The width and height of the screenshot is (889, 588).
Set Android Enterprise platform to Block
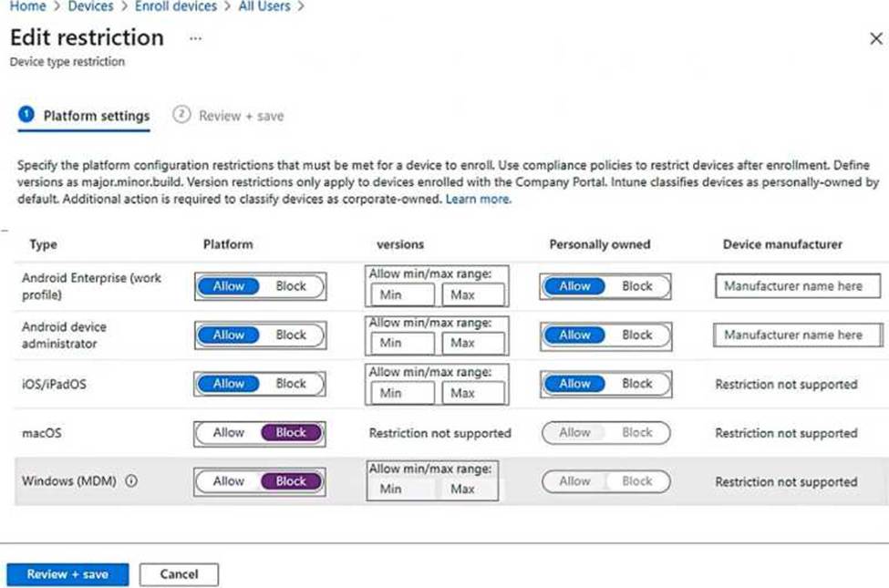tap(291, 286)
